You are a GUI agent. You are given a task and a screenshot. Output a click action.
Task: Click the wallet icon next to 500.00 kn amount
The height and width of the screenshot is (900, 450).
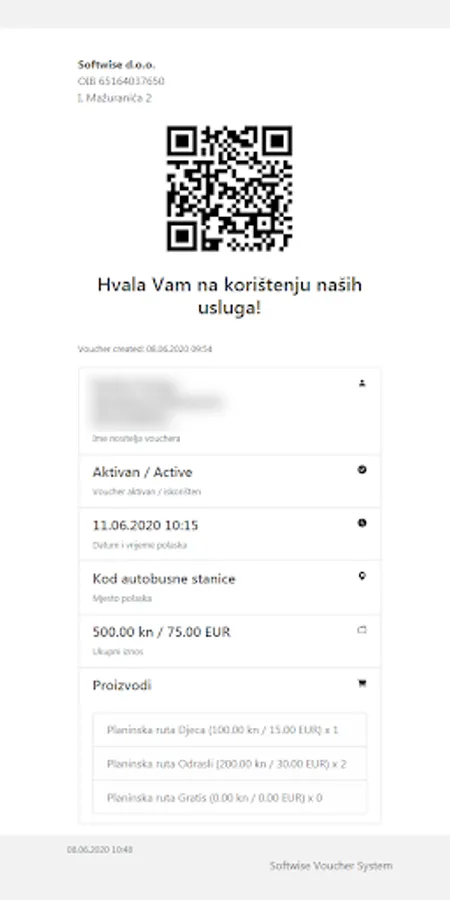pyautogui.click(x=362, y=630)
